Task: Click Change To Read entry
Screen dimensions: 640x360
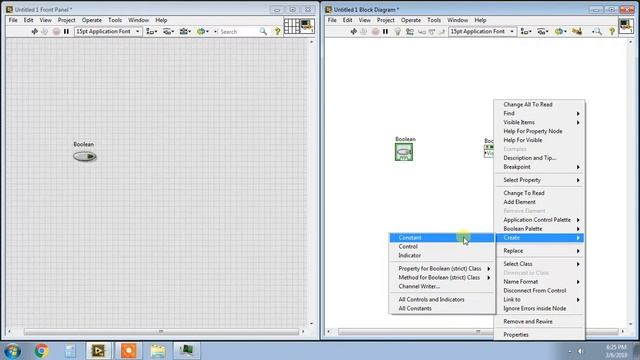Action: (x=539, y=193)
